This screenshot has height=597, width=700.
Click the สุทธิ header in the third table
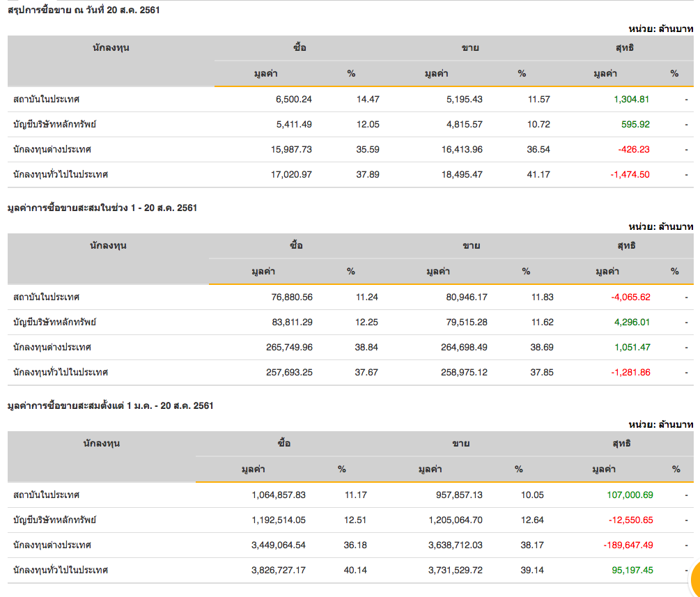click(623, 444)
